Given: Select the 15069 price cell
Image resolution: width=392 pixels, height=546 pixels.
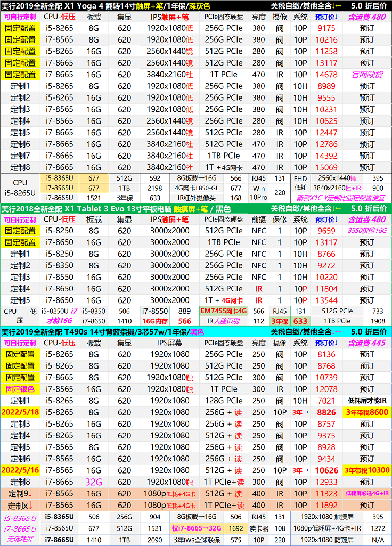Looking at the screenshot, I should [x=326, y=168].
